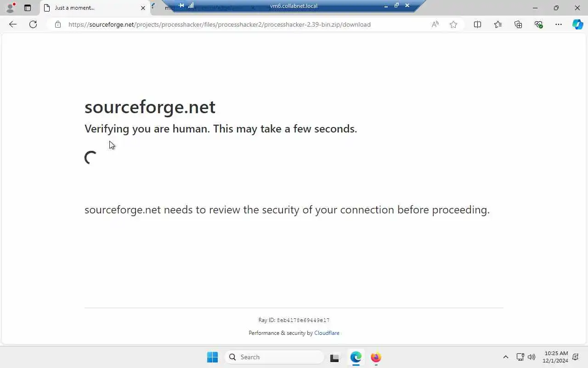Add page to favorites with star icon
Viewport: 588px width, 368px height.
pos(453,24)
